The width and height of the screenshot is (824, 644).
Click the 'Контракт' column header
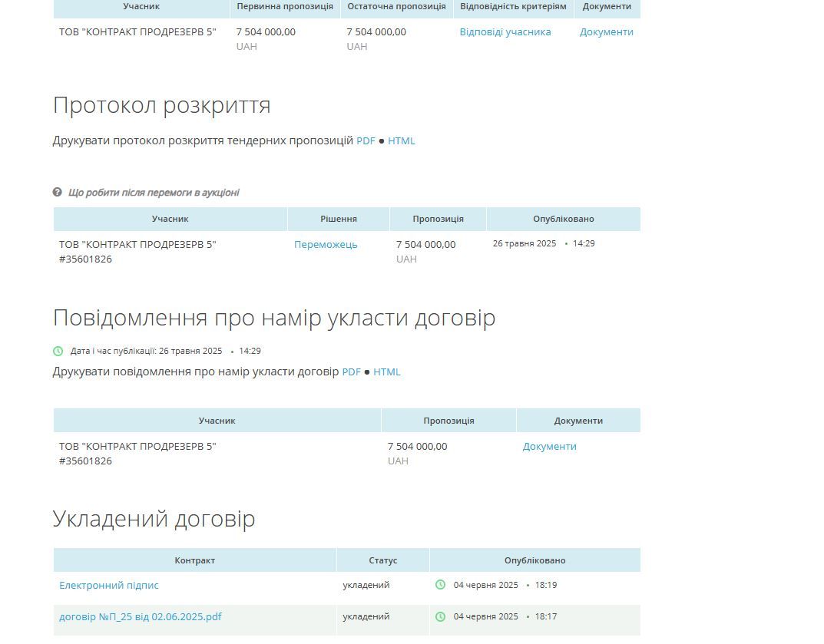point(195,560)
